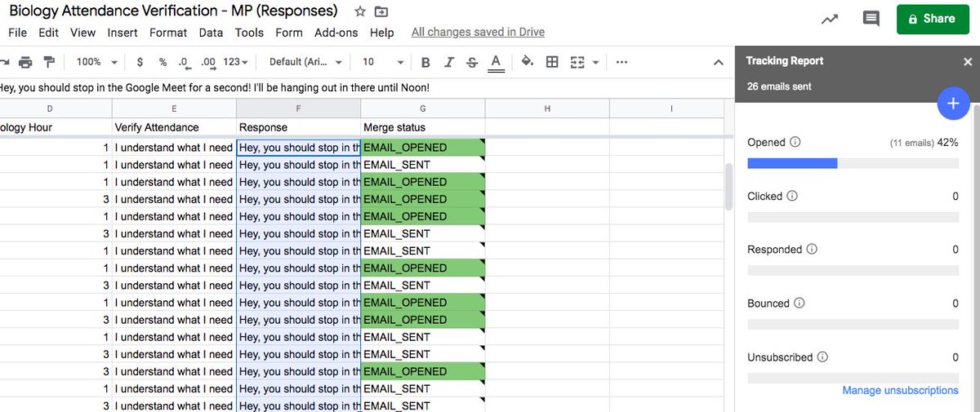The width and height of the screenshot is (980, 412).
Task: Open the font size 10 dropdown
Action: [383, 62]
